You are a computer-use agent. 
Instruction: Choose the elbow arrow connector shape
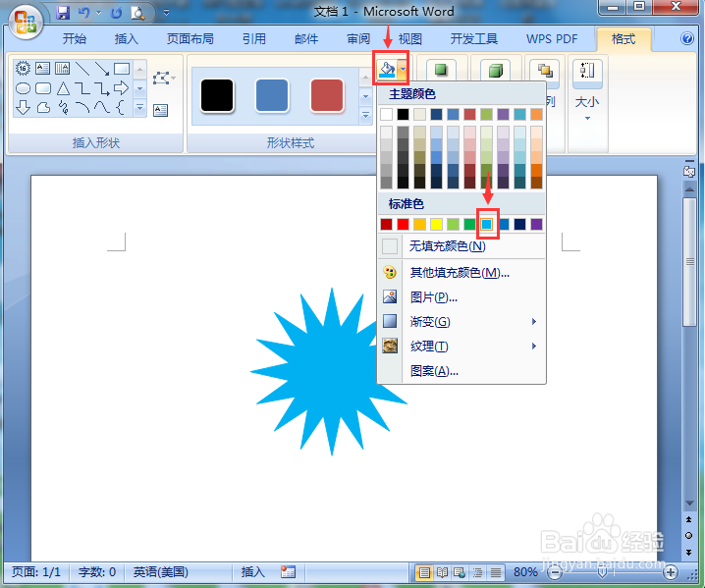tap(101, 88)
